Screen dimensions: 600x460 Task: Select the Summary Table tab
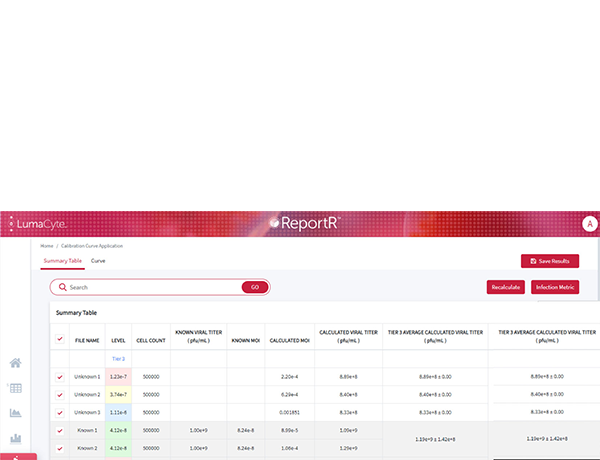pos(62,260)
